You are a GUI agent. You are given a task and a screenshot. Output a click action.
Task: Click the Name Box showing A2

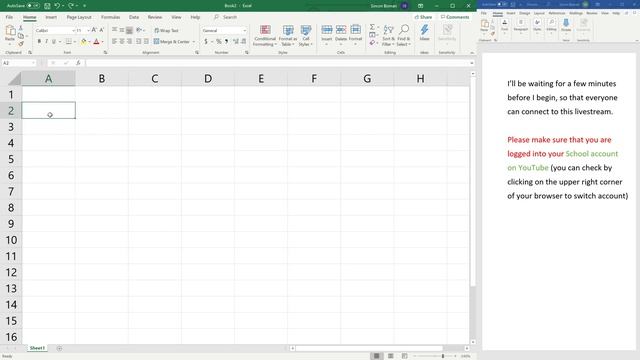(x=18, y=63)
